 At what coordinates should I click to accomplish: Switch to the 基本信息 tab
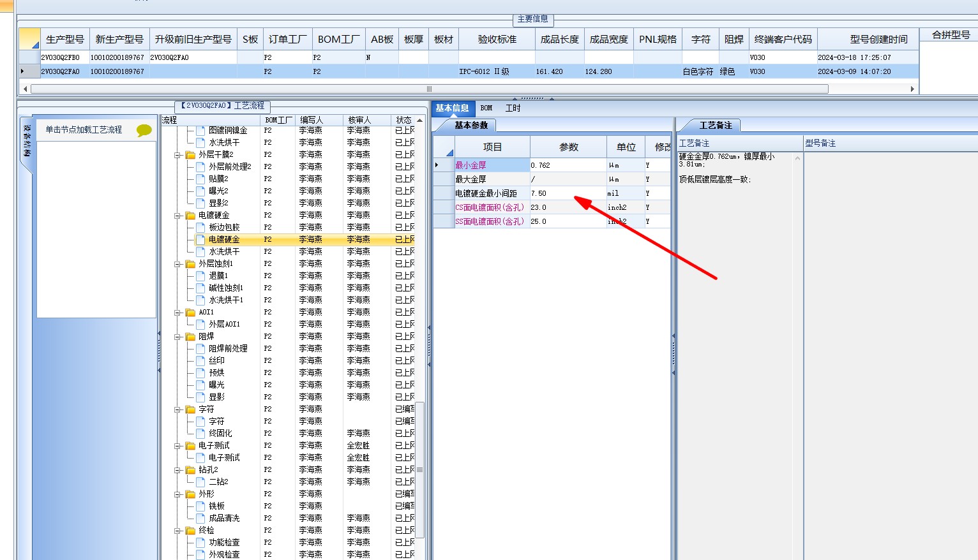pos(453,108)
